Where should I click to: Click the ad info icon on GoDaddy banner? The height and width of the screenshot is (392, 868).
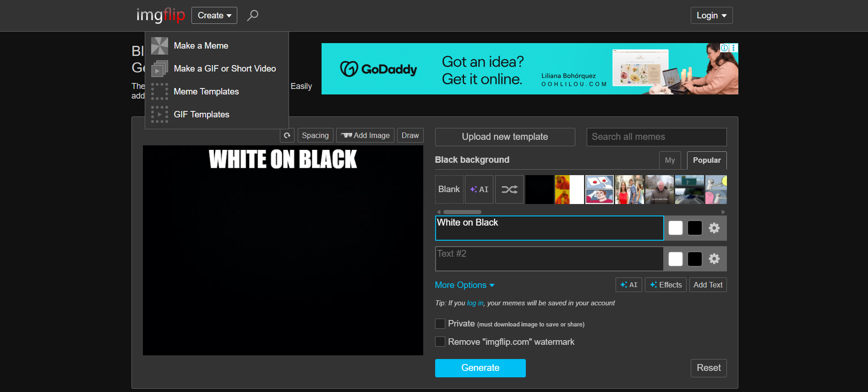pyautogui.click(x=724, y=48)
